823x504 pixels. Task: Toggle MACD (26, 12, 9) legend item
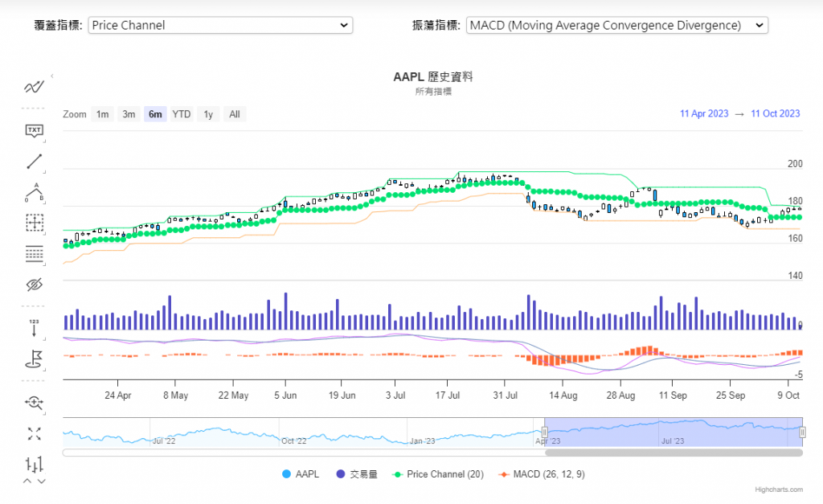543,474
